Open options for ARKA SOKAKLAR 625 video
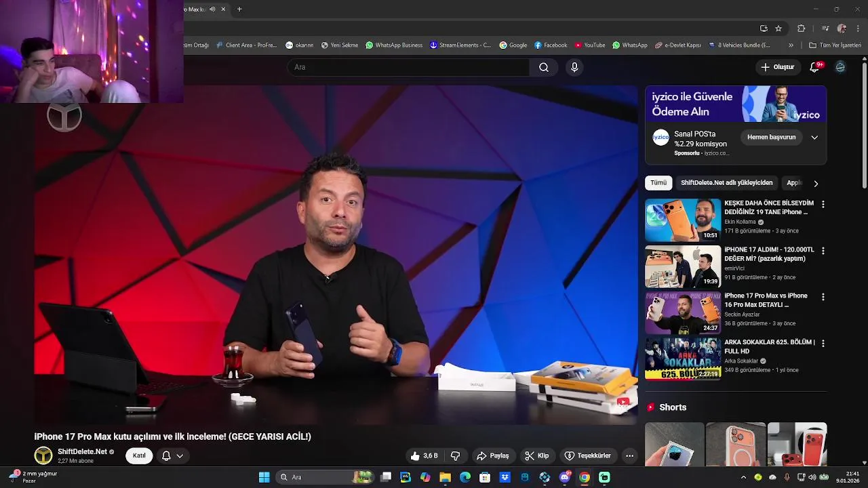The width and height of the screenshot is (868, 488). pyautogui.click(x=823, y=344)
